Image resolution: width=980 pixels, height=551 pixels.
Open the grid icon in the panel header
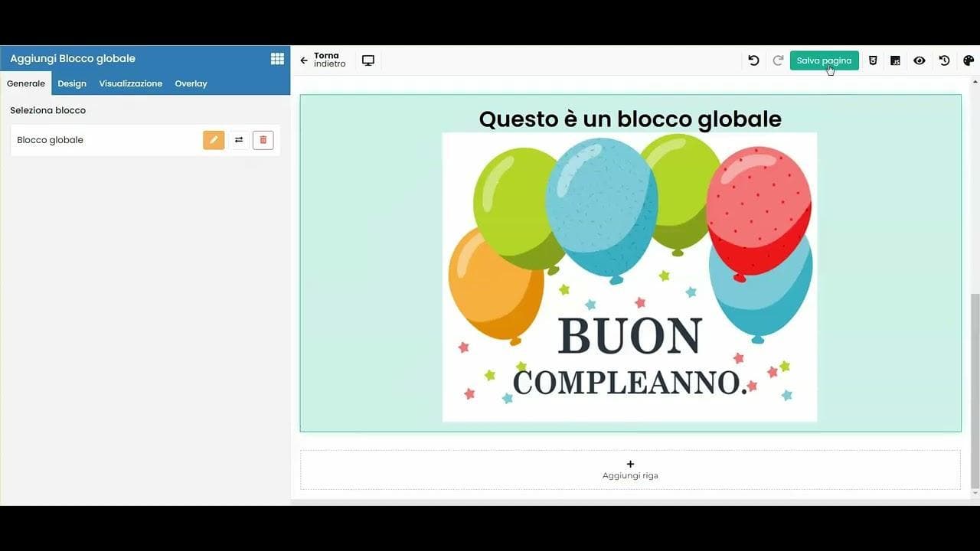(x=277, y=58)
